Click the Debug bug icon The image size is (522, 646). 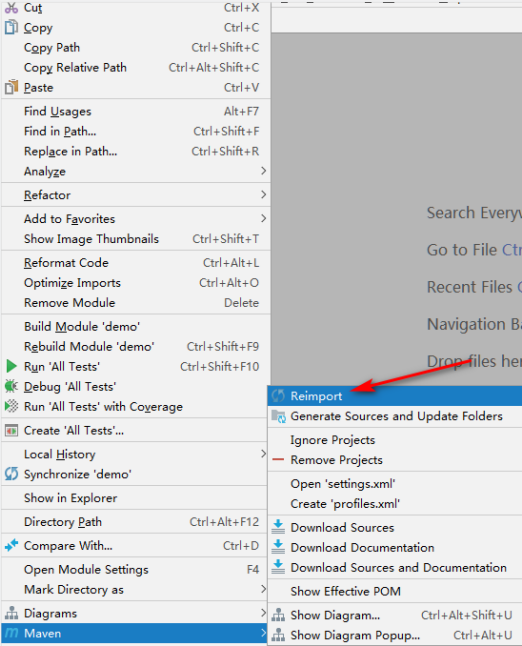[11, 386]
